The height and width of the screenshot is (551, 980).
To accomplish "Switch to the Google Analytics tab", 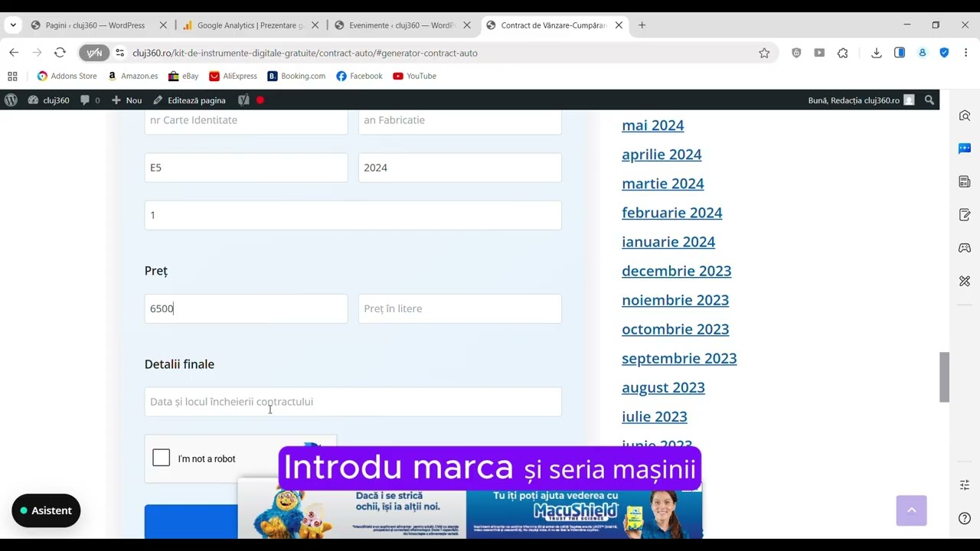I will coord(250,25).
